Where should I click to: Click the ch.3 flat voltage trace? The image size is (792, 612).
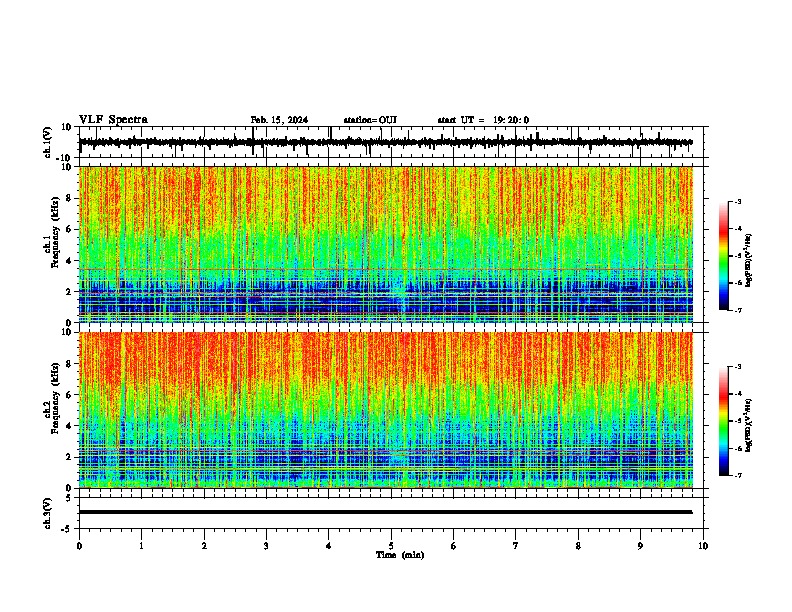coord(386,512)
